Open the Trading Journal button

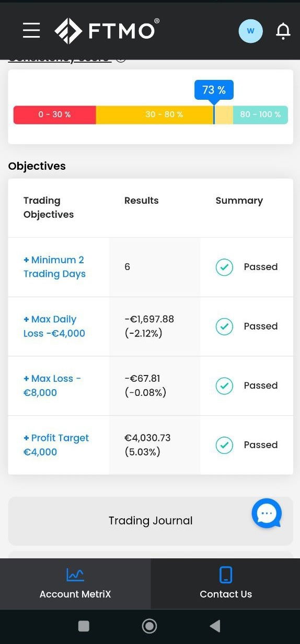[151, 521]
